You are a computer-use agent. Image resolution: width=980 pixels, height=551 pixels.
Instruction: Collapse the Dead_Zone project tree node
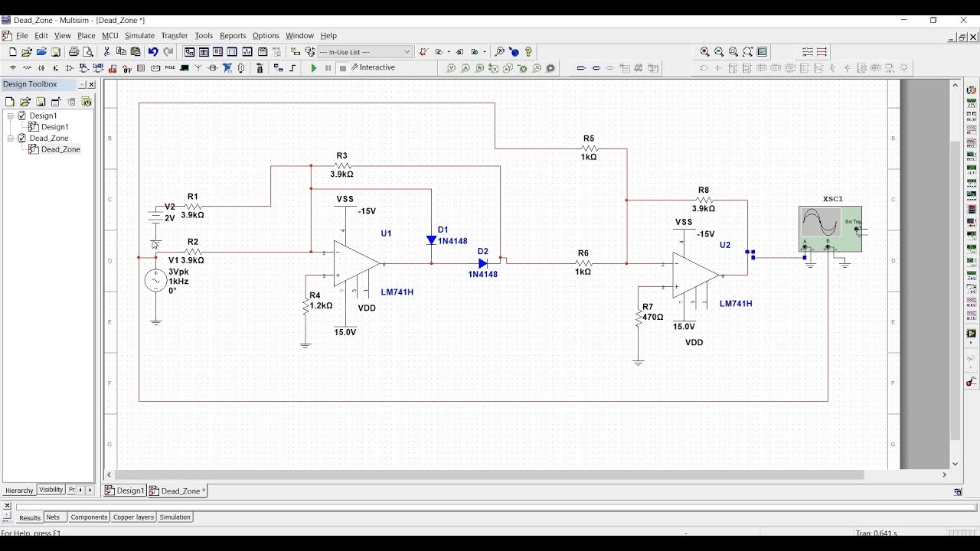click(11, 139)
